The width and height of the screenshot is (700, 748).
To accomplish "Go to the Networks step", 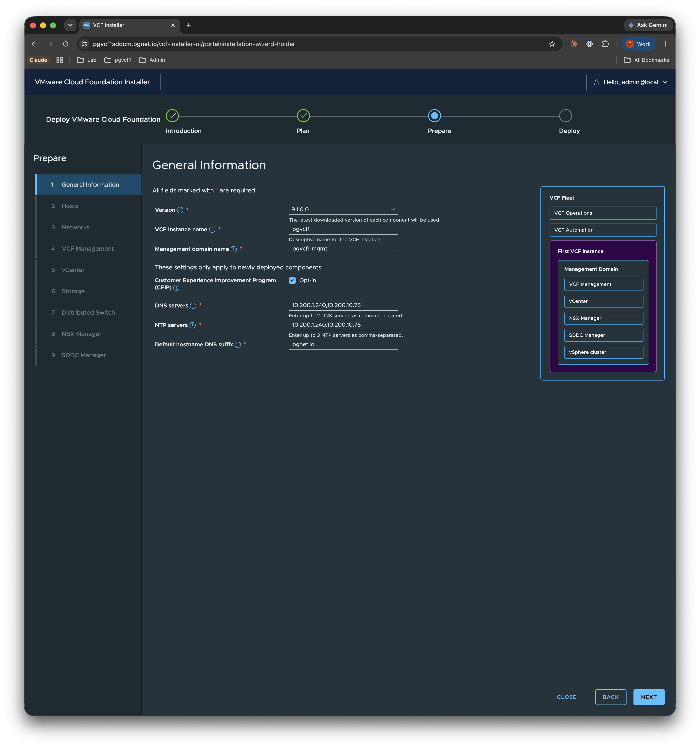I will click(x=88, y=227).
